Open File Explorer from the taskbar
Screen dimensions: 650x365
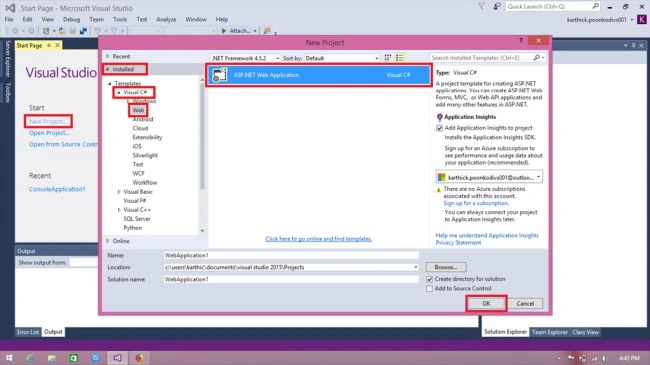52,358
